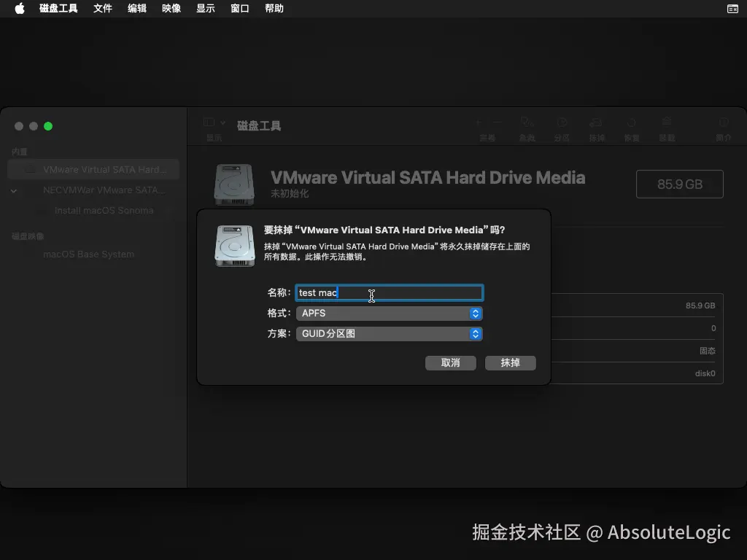The height and width of the screenshot is (560, 747).
Task: Click the add volume plus icon
Action: [x=479, y=122]
